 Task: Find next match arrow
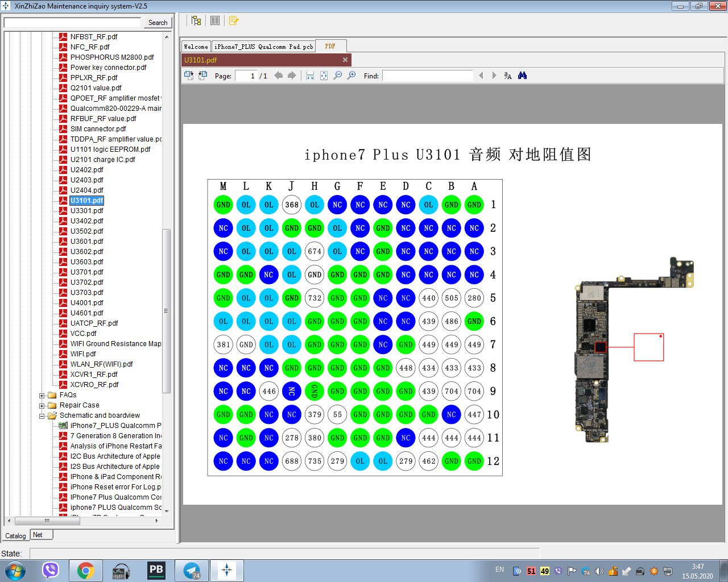point(494,76)
